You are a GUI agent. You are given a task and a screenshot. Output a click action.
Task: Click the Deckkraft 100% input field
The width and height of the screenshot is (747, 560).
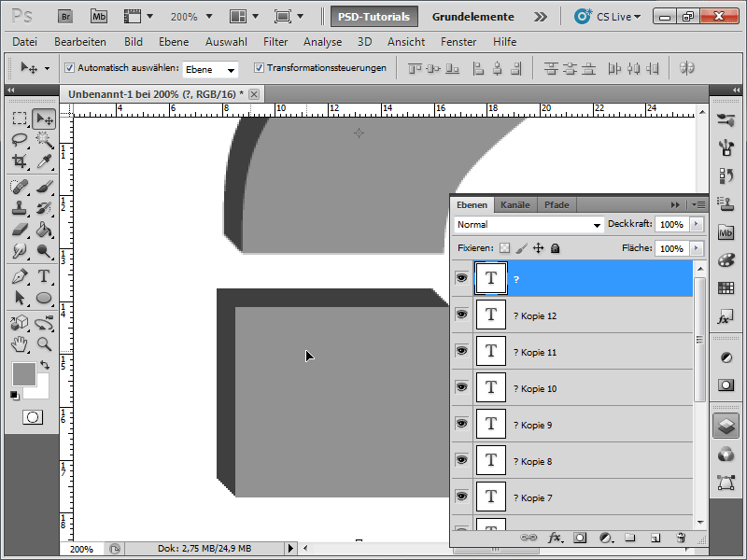coord(671,224)
